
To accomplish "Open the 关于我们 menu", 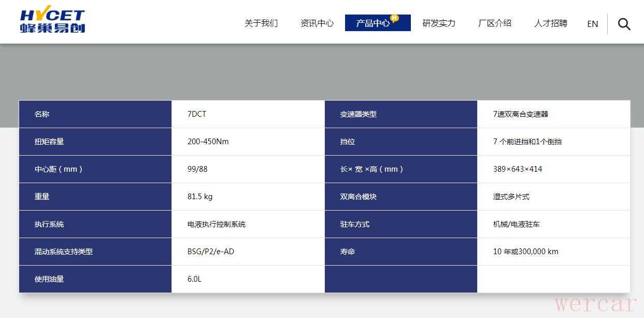I will [261, 23].
